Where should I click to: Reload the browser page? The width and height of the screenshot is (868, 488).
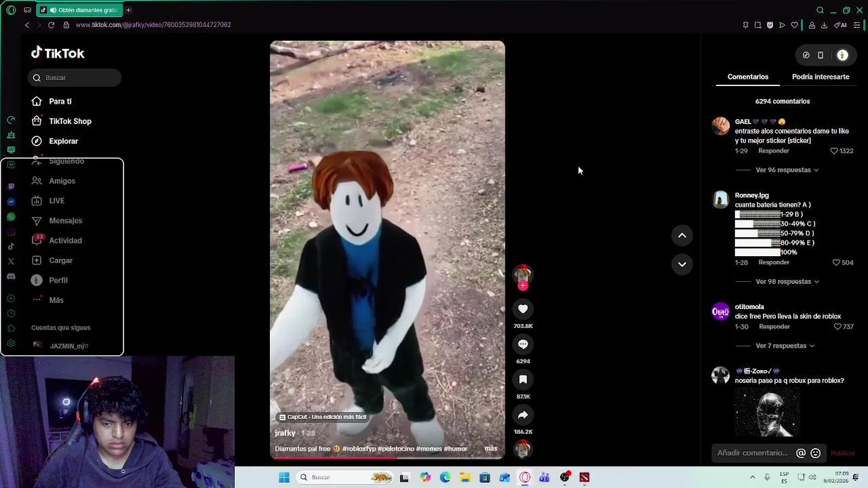[51, 25]
